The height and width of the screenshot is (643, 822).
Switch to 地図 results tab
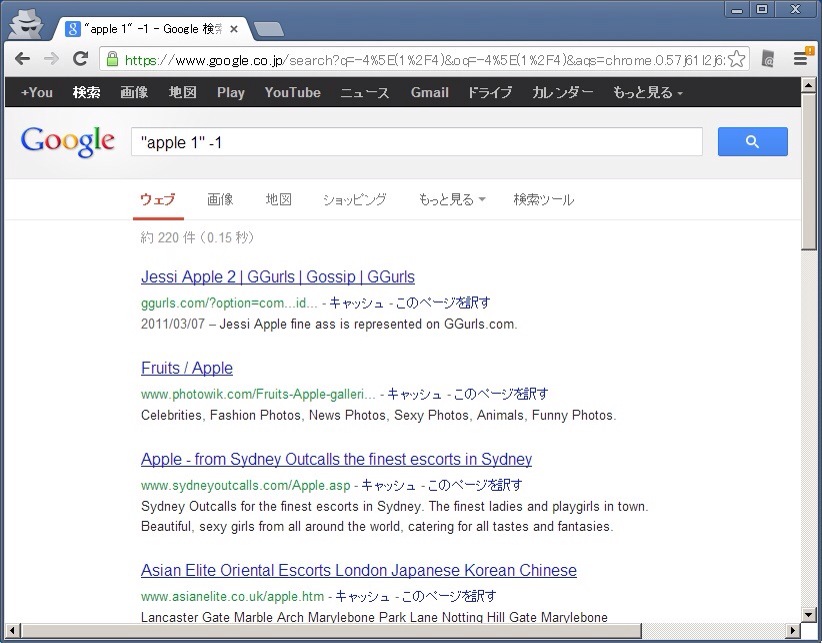(x=278, y=200)
